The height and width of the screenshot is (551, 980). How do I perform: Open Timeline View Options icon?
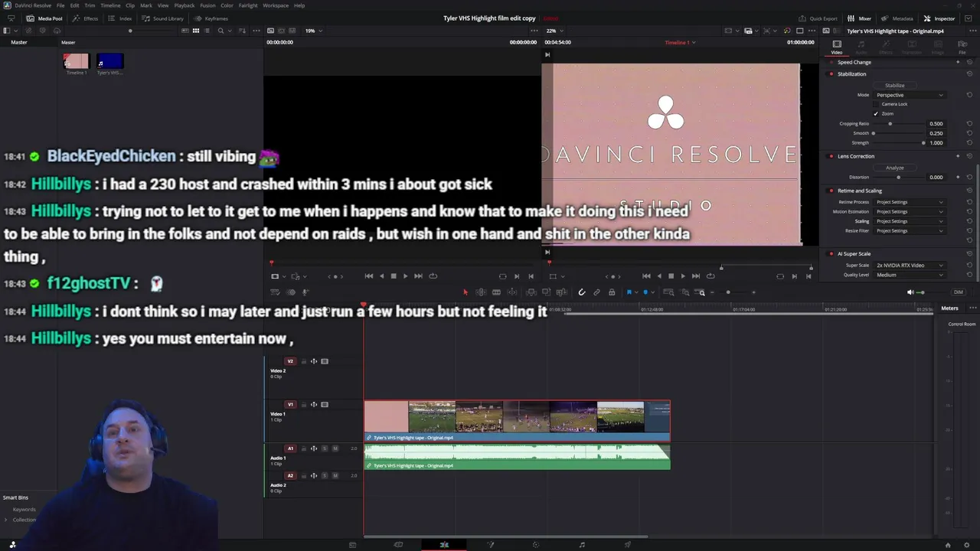coord(275,292)
